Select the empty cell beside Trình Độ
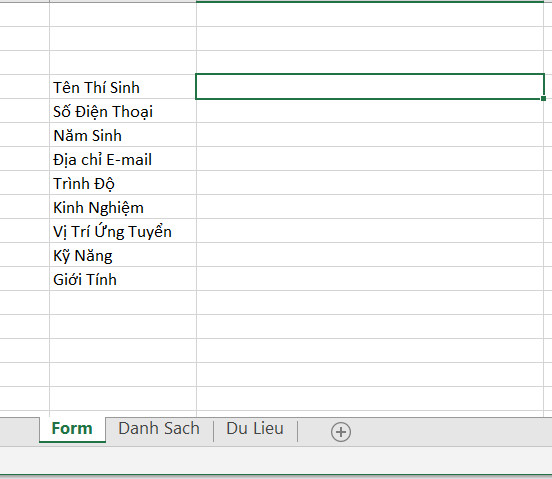The height and width of the screenshot is (479, 552). [x=370, y=183]
